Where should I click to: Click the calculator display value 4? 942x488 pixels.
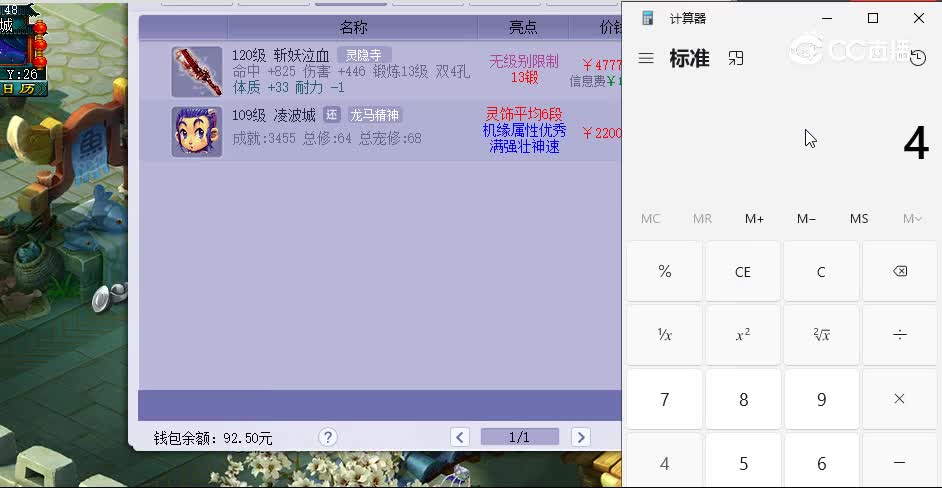[x=916, y=144]
